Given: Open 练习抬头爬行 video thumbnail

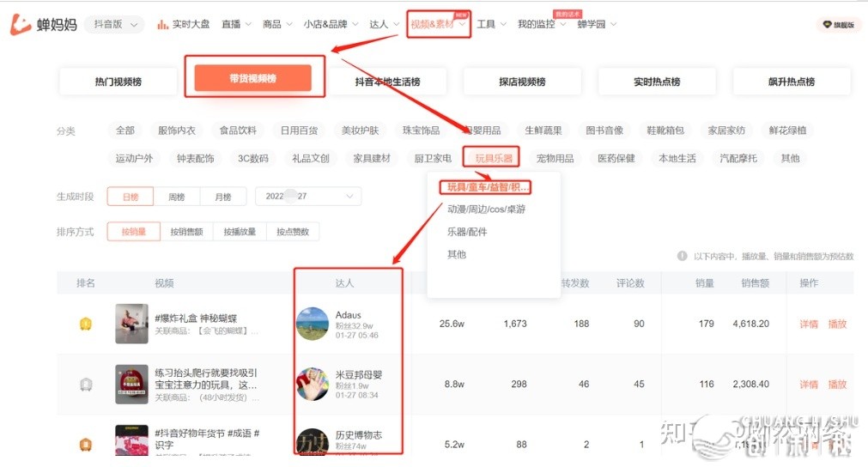Looking at the screenshot, I should (x=131, y=384).
